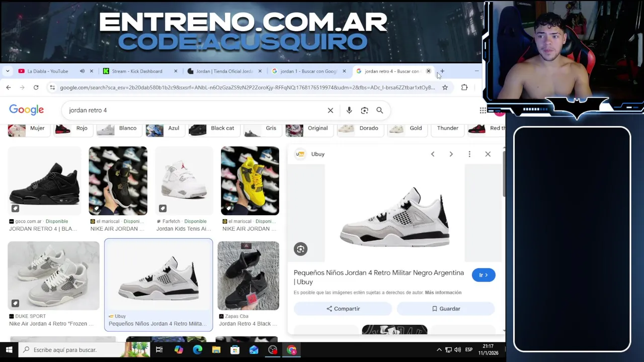Reload the current Google page
Viewport: 644px width, 362px height.
tap(36, 87)
